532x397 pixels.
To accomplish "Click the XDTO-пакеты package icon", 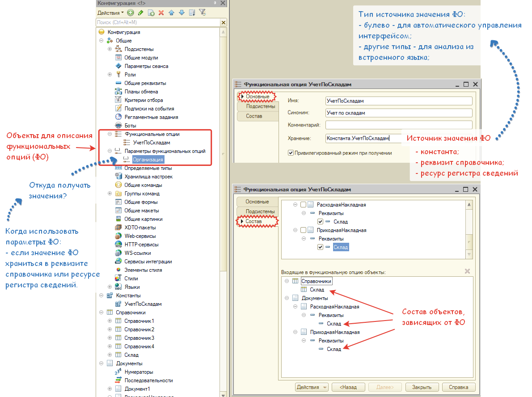I will click(x=118, y=228).
